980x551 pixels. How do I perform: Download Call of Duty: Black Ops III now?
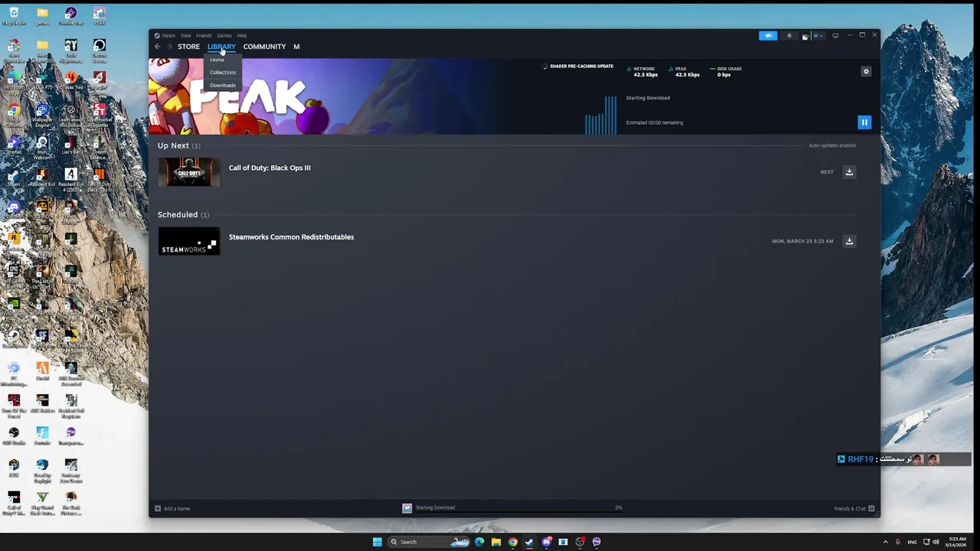(x=849, y=172)
